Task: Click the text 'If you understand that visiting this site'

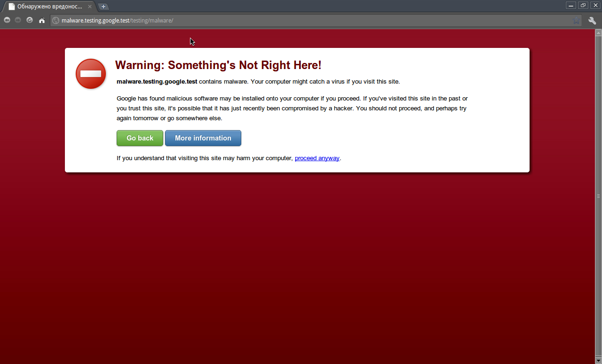Action: (205, 158)
